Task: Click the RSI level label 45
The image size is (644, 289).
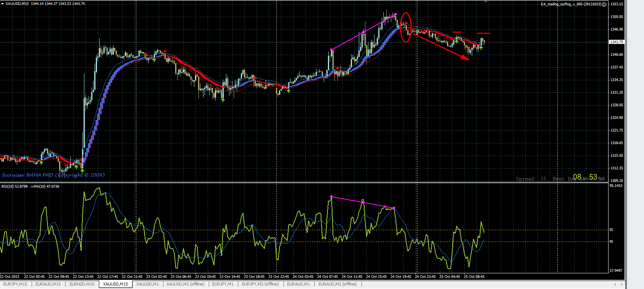Action: tap(611, 242)
